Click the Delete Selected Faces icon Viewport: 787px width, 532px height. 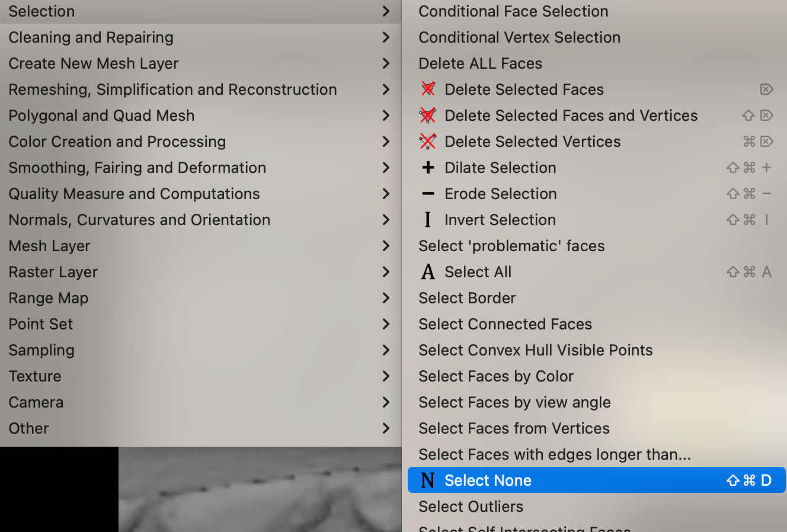[428, 89]
